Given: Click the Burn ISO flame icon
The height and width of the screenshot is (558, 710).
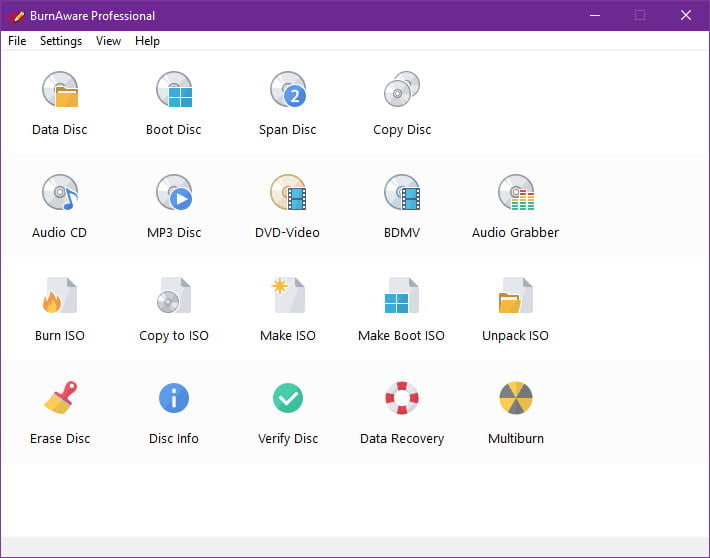Looking at the screenshot, I should pos(60,295).
